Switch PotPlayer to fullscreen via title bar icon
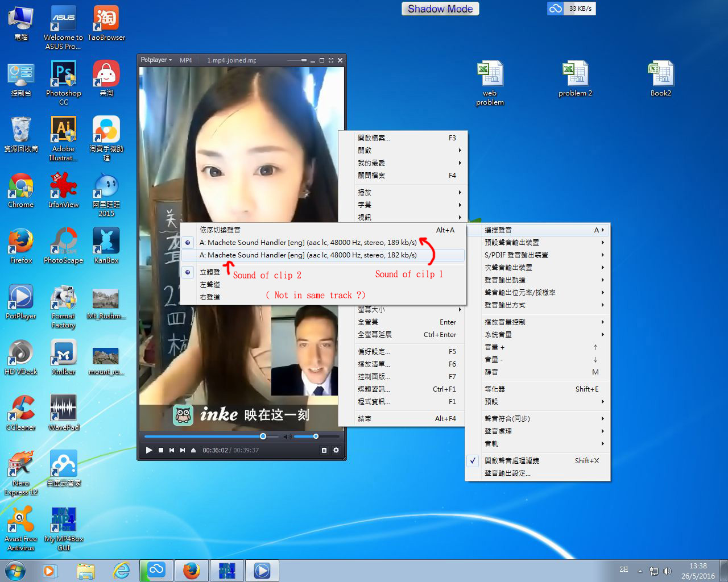 pyautogui.click(x=331, y=60)
